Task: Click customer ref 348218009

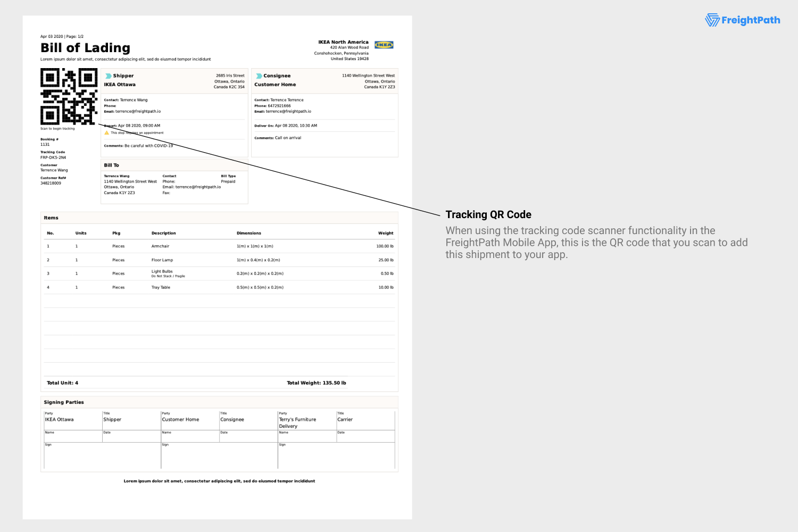Action: click(x=51, y=183)
